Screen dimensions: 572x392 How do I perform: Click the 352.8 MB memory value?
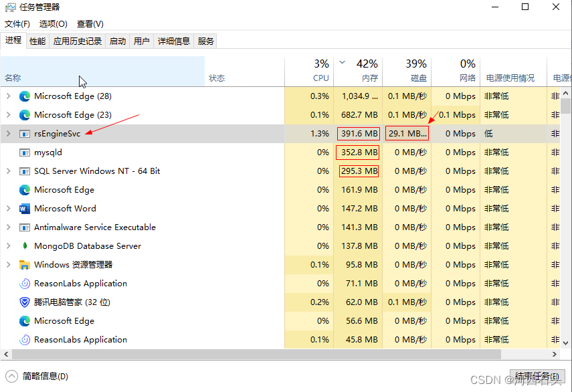[x=358, y=153]
